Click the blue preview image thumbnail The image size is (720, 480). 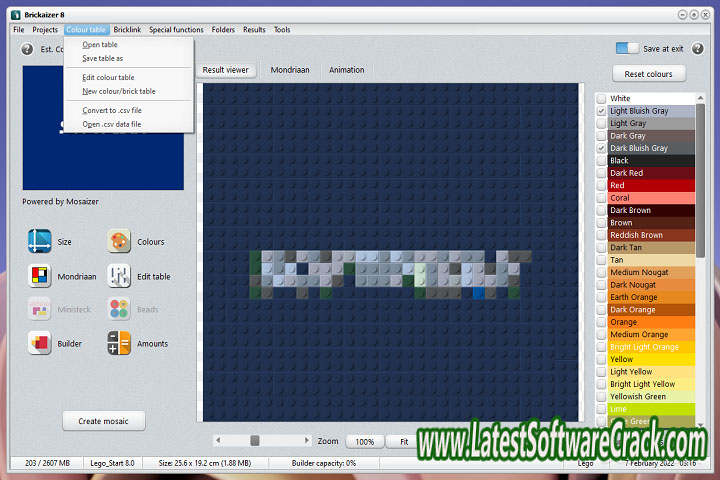(103, 128)
